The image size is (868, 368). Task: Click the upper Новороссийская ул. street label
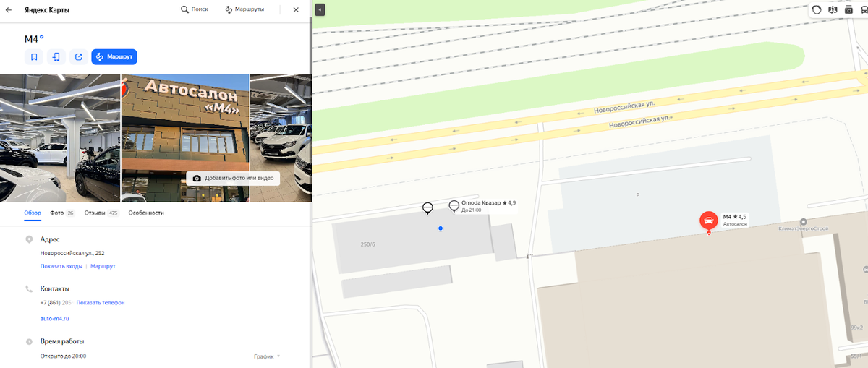pyautogui.click(x=624, y=107)
